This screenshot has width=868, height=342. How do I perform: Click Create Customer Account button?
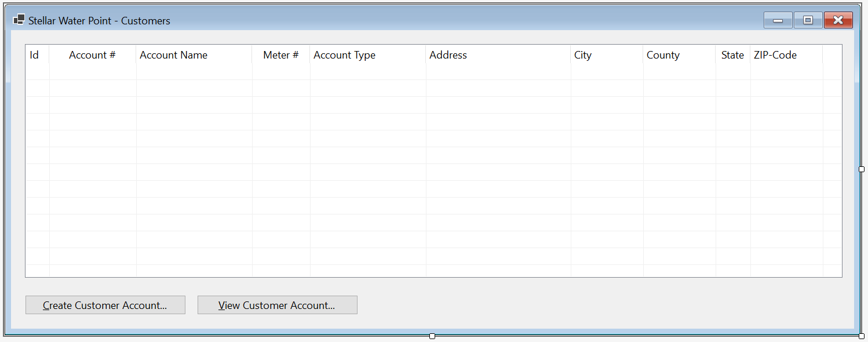[x=105, y=305]
